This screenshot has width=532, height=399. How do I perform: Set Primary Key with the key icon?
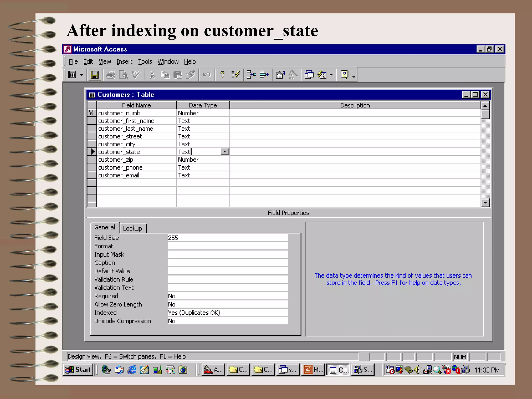pyautogui.click(x=222, y=75)
